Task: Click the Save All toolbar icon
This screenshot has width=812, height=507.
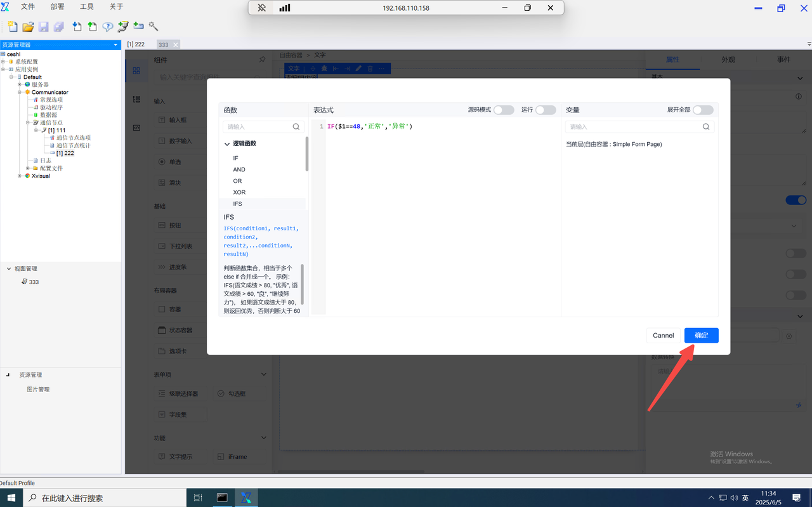Action: point(59,27)
